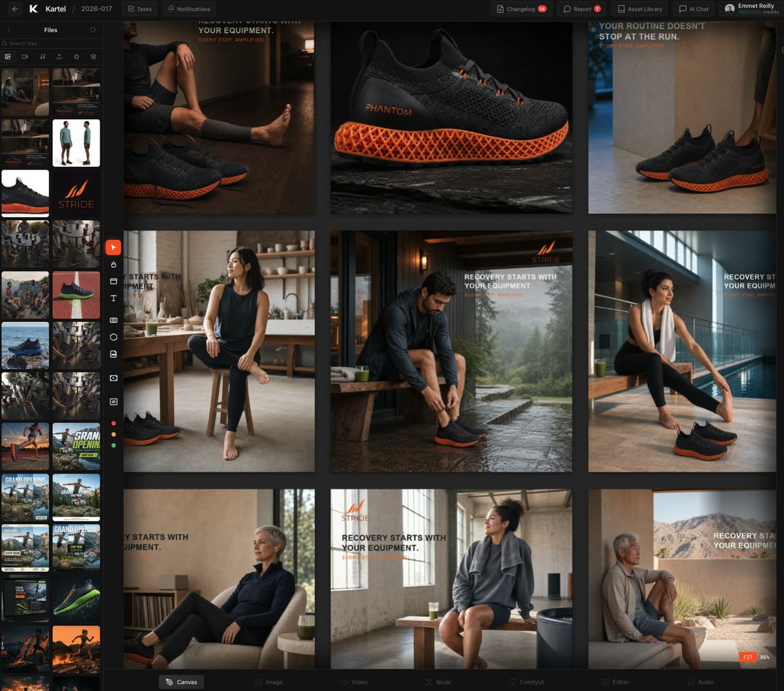The height and width of the screenshot is (691, 784).
Task: Filter files by video icon
Action: coord(25,57)
